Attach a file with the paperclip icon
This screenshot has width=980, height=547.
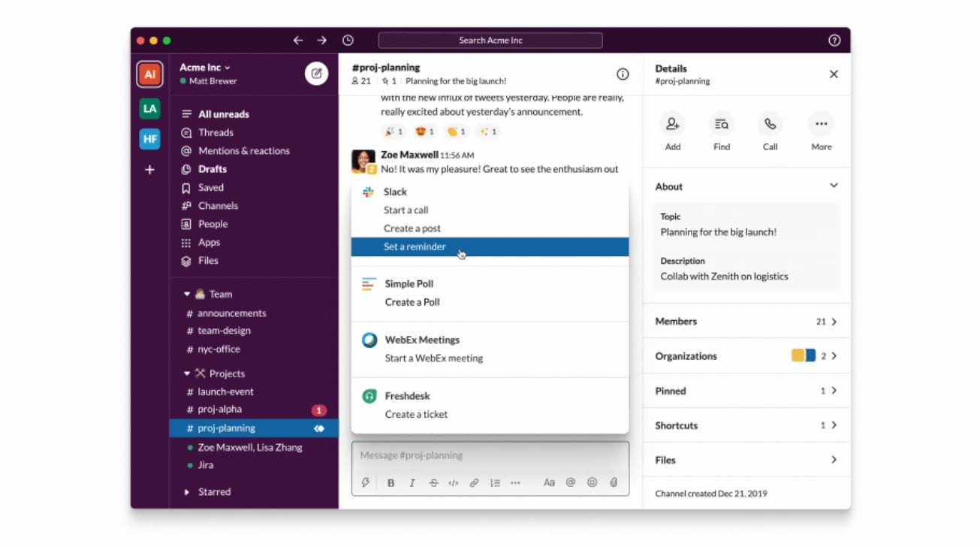pyautogui.click(x=614, y=482)
